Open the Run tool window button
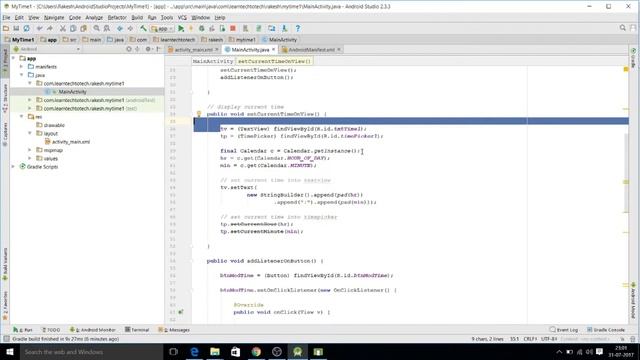This screenshot has height=360, width=640. click(23, 329)
